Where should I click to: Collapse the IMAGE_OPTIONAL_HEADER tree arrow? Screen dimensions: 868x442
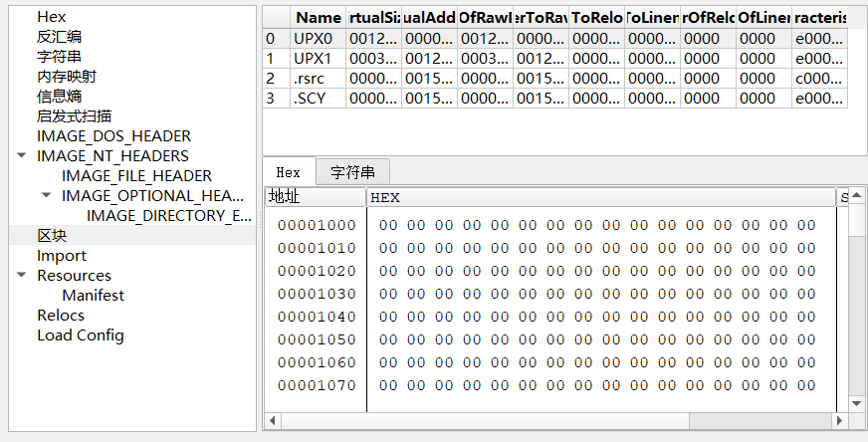[x=47, y=196]
